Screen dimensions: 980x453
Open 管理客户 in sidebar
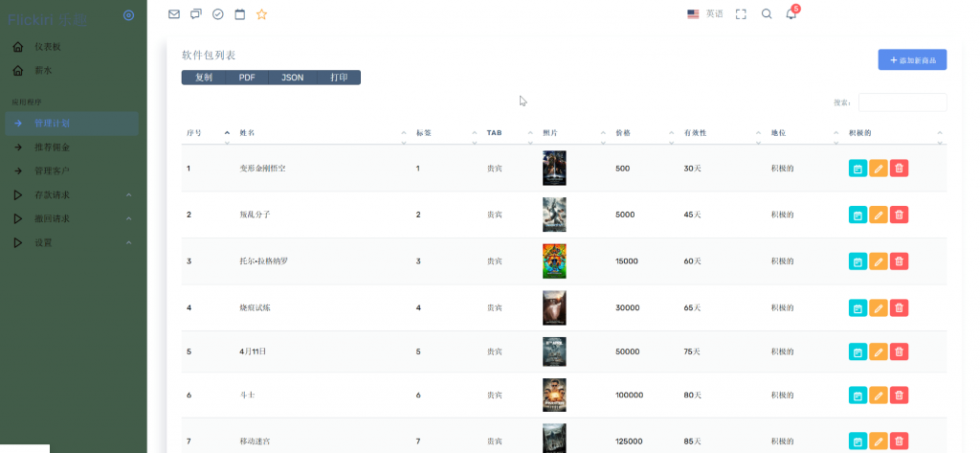pos(52,171)
